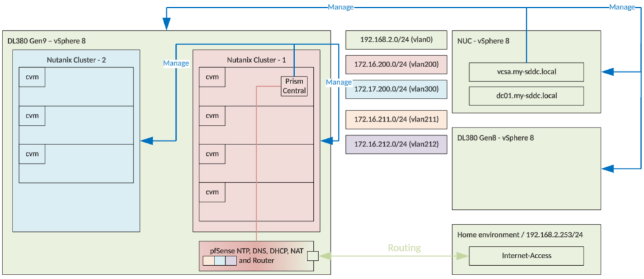644x279 pixels.
Task: Select the 172.16.200.0/24 (vlan200) label
Action: (396, 65)
